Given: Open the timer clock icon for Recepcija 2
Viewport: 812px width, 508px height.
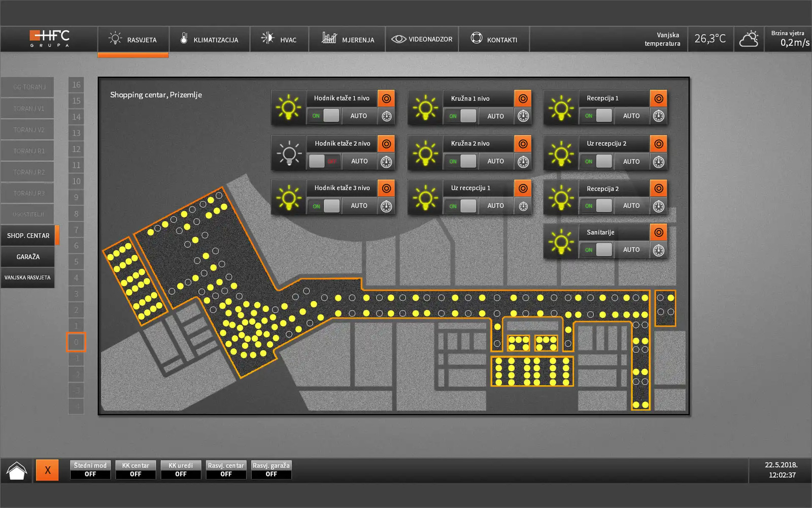Looking at the screenshot, I should click(658, 206).
